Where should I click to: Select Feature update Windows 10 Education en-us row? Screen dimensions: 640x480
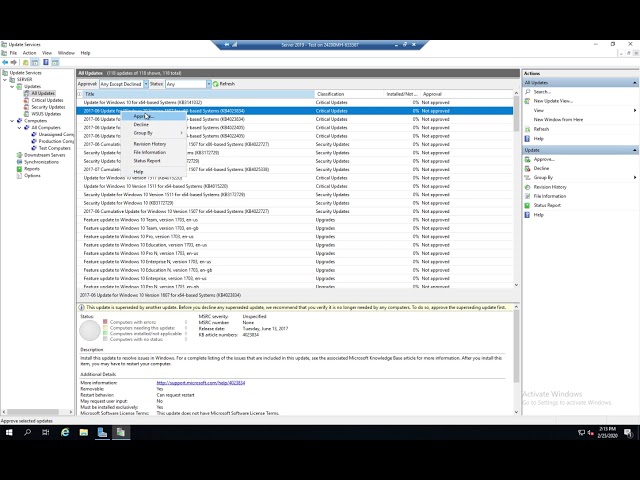295,245
